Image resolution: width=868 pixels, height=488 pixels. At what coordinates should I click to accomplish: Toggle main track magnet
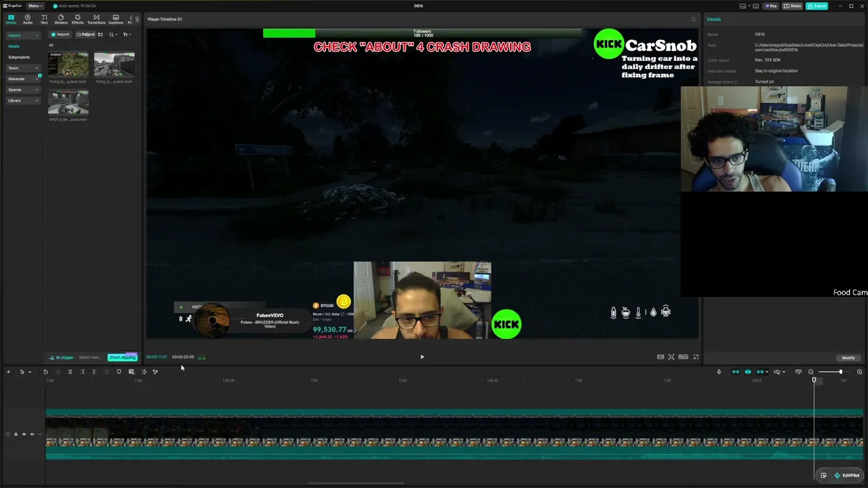pyautogui.click(x=736, y=371)
